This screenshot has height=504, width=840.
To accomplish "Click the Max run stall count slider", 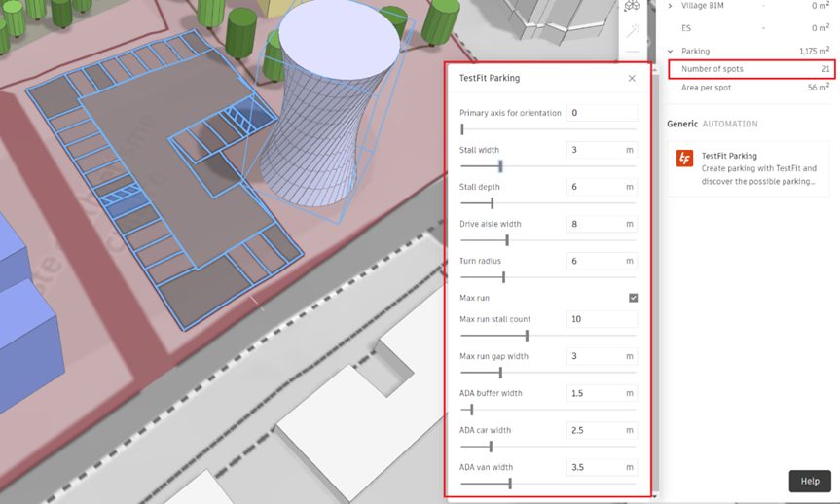I will click(548, 336).
